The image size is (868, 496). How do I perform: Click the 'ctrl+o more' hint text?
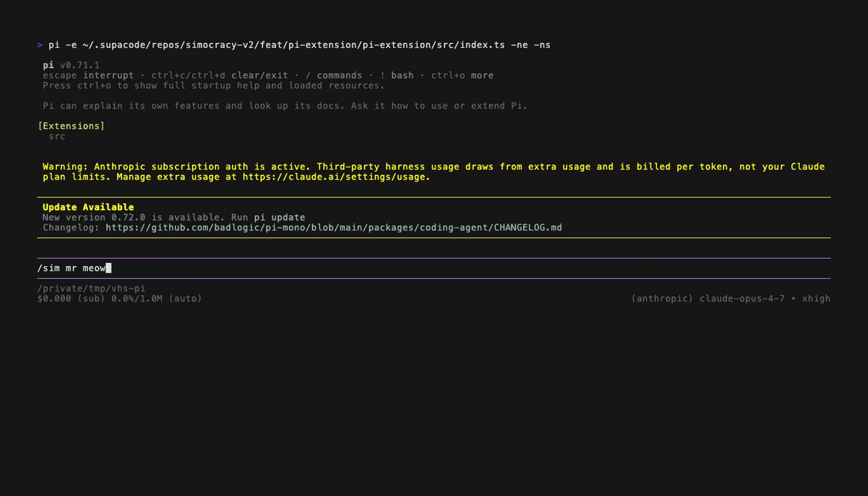point(463,76)
